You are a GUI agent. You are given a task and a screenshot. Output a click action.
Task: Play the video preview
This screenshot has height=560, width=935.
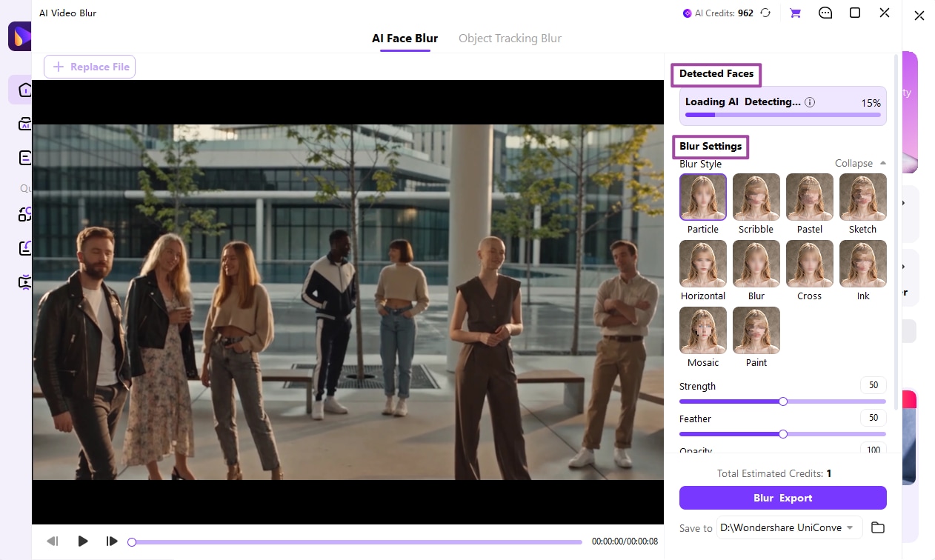coord(83,541)
